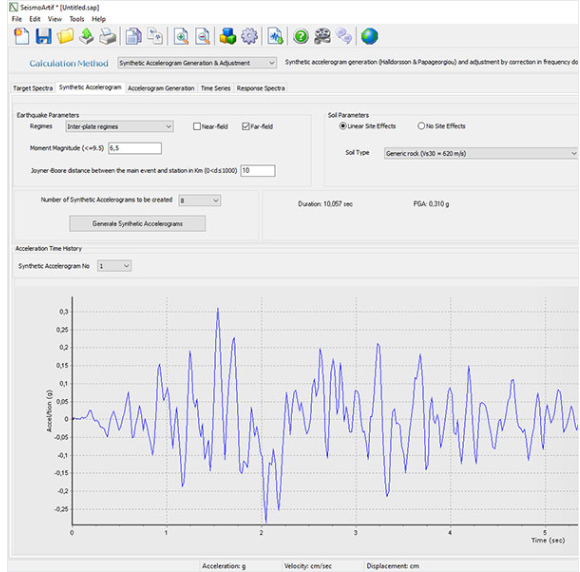The image size is (580, 572).
Task: Open Synthetic Accelerogram No dropdown
Action: point(114,266)
